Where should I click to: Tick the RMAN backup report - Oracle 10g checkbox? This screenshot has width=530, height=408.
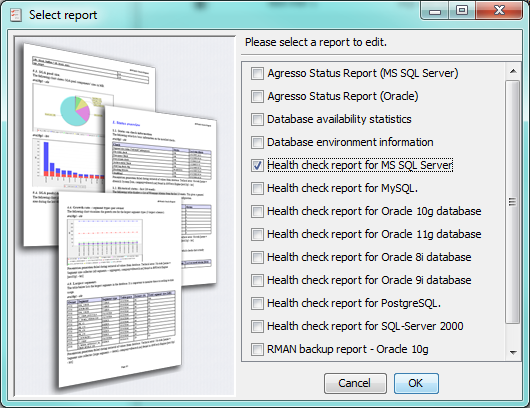[x=257, y=349]
